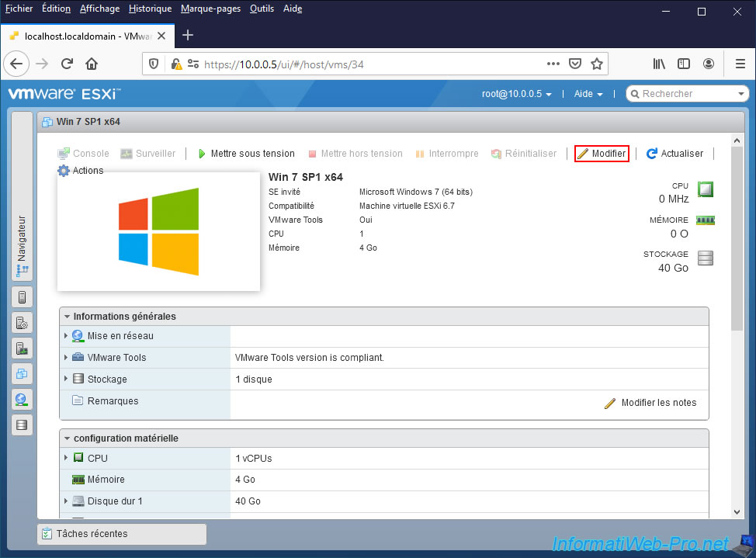Viewport: 756px width, 558px height.
Task: Open the host Monitor icon in sidebar
Action: [22, 348]
